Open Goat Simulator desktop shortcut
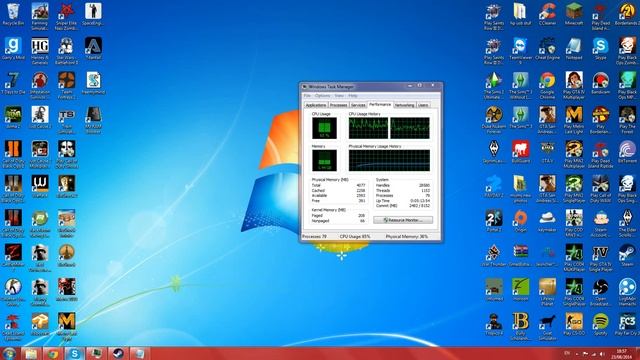640x360 pixels. (547, 326)
